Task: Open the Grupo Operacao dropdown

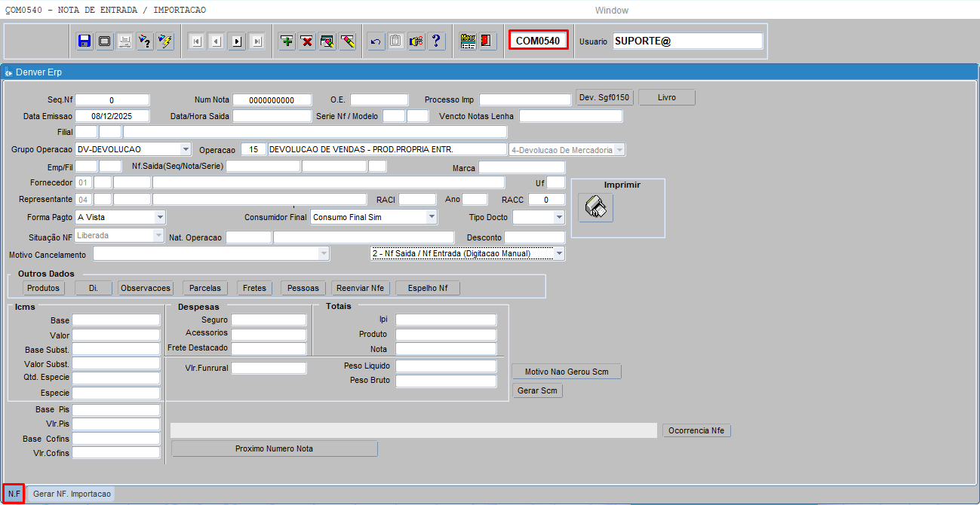Action: (x=186, y=149)
